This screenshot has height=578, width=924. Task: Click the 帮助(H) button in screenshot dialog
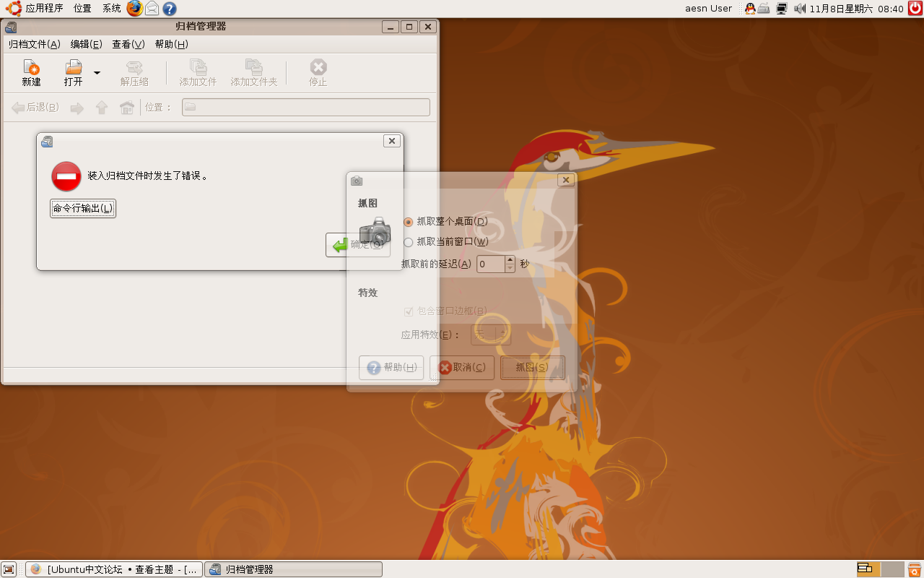point(391,368)
